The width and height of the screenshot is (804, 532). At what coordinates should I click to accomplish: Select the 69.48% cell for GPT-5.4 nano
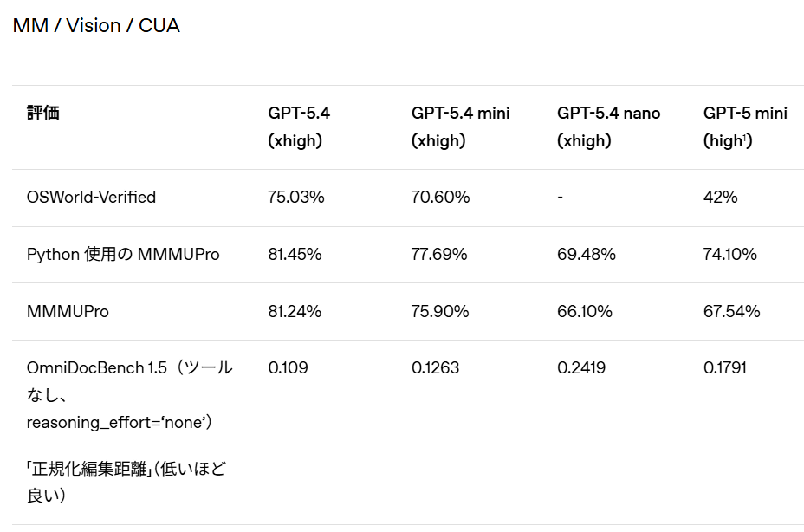coord(587,255)
